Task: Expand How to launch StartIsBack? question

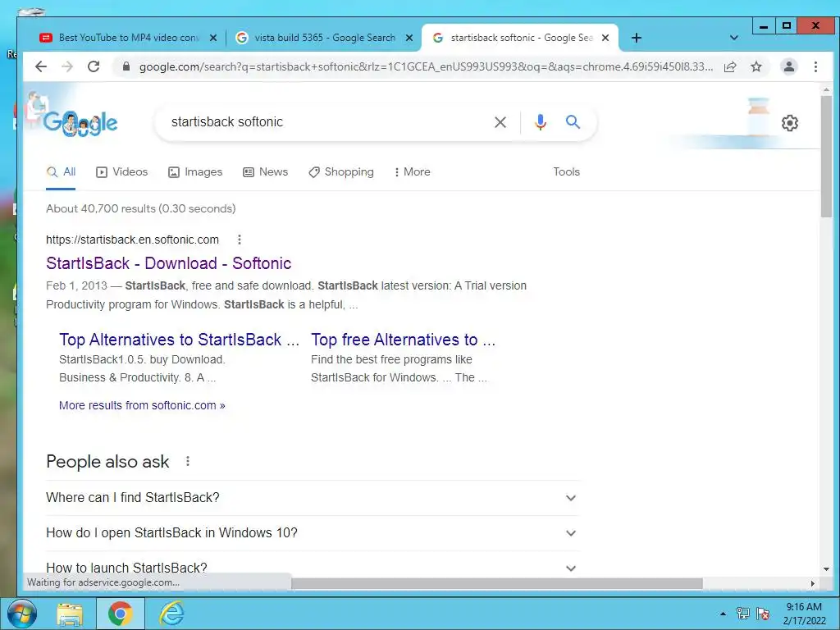Action: (313, 567)
